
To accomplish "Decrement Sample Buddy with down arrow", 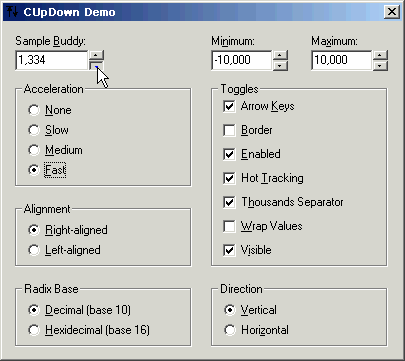I will 96,65.
